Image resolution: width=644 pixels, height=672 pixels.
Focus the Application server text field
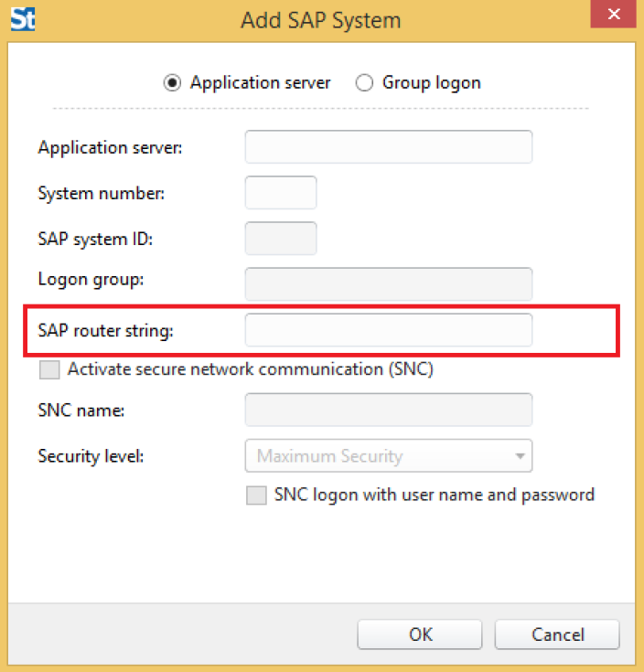[x=389, y=147]
